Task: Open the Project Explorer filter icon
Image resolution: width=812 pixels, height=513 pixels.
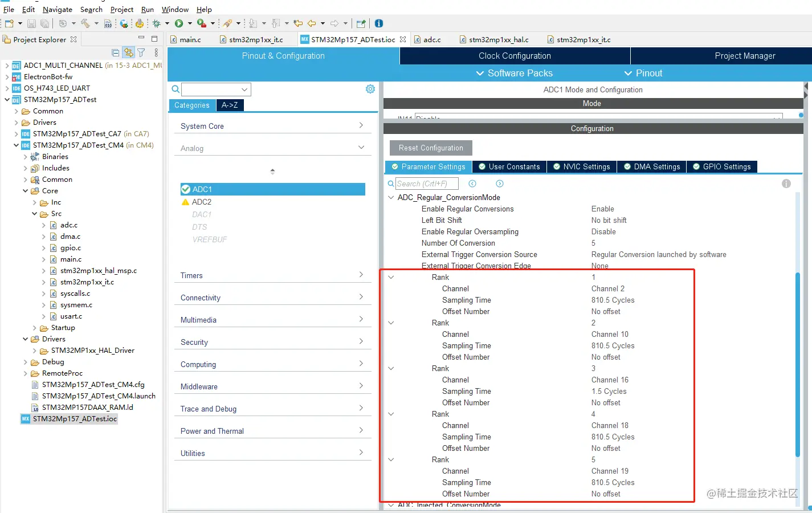Action: (x=141, y=52)
